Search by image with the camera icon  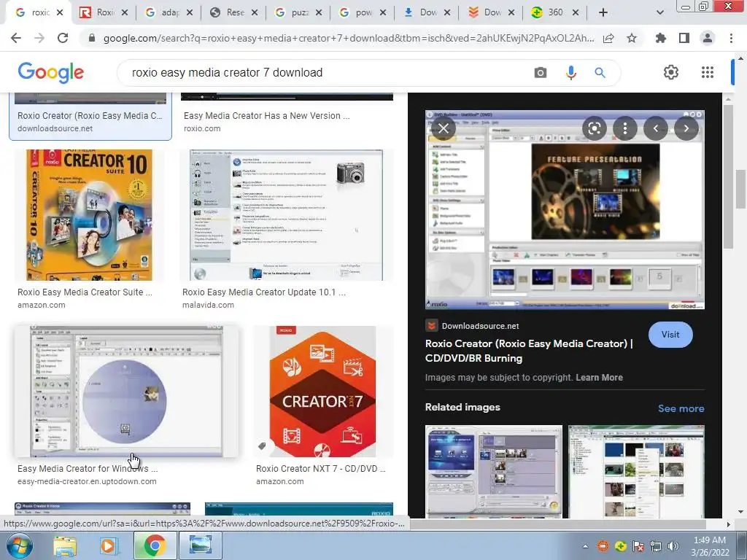click(x=541, y=72)
